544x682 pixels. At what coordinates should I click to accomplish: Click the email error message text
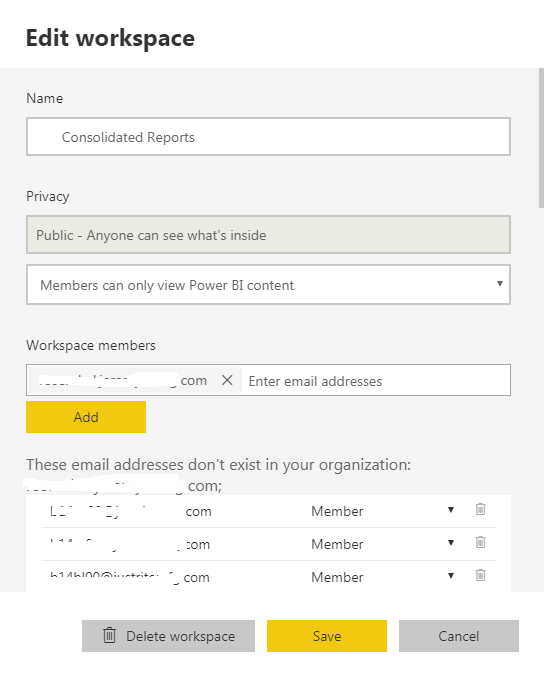(x=218, y=475)
